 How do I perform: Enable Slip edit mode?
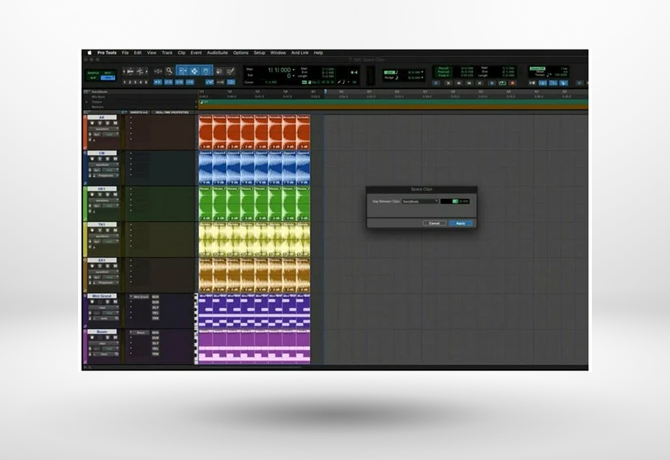tap(93, 78)
